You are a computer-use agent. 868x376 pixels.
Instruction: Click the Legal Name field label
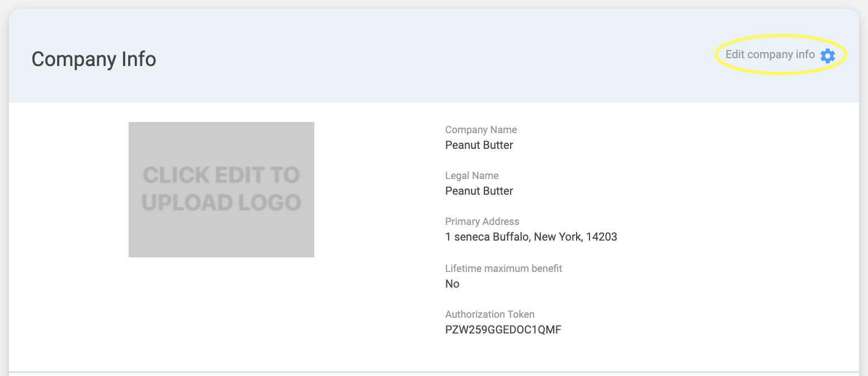[471, 176]
